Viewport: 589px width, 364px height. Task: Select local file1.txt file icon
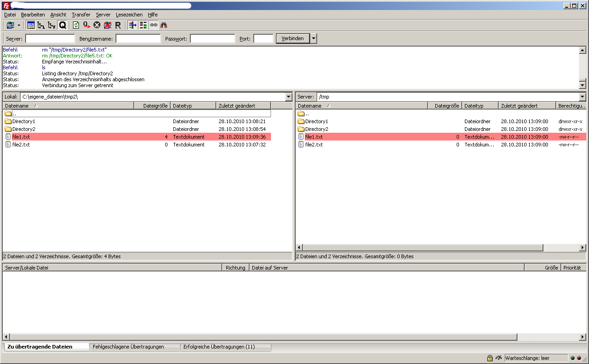coord(8,137)
